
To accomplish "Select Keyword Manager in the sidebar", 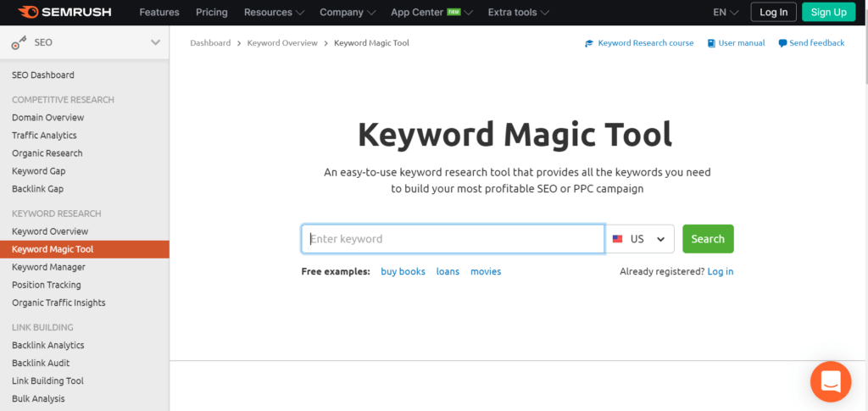I will tap(48, 267).
